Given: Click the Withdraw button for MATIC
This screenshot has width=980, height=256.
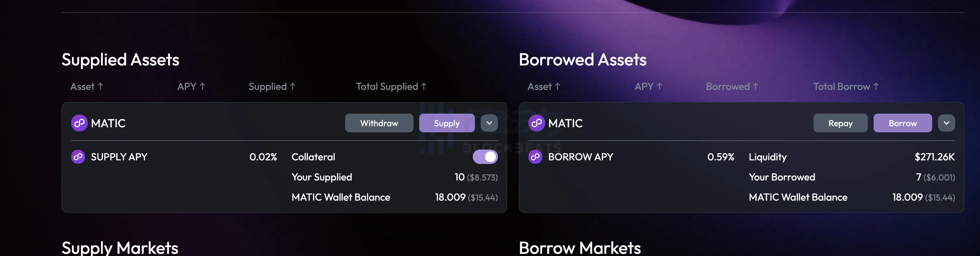Looking at the screenshot, I should point(379,123).
